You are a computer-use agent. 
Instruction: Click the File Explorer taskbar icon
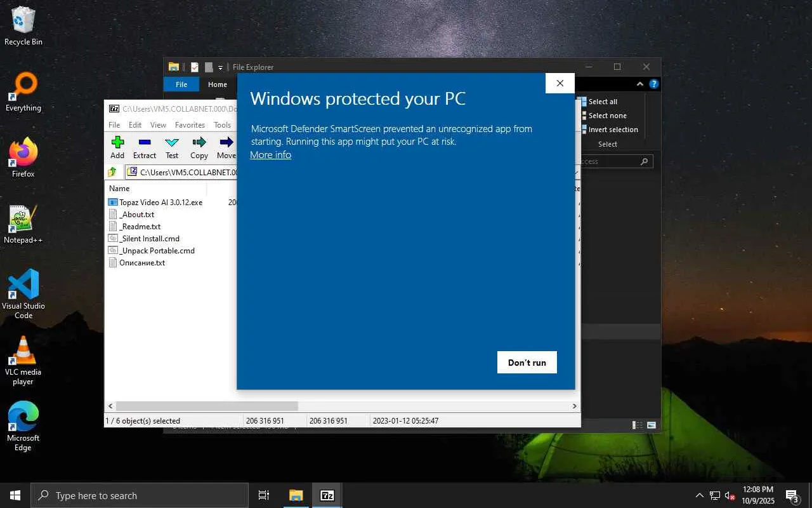(x=296, y=495)
